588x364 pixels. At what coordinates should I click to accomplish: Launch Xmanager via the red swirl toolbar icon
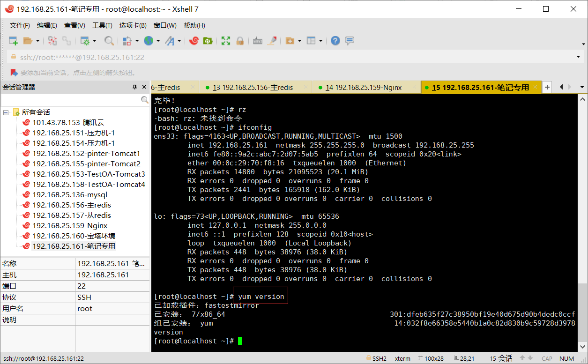(x=194, y=41)
